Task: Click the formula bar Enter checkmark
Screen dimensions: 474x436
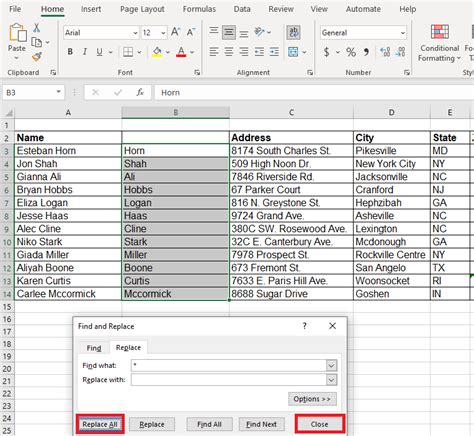Action: coord(118,92)
